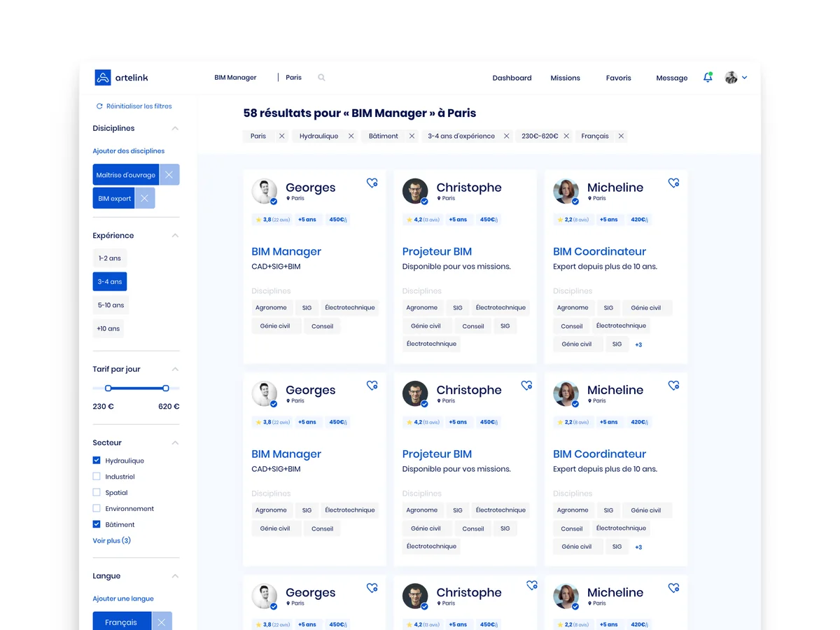Collapse the Disciplines section

pyautogui.click(x=175, y=128)
